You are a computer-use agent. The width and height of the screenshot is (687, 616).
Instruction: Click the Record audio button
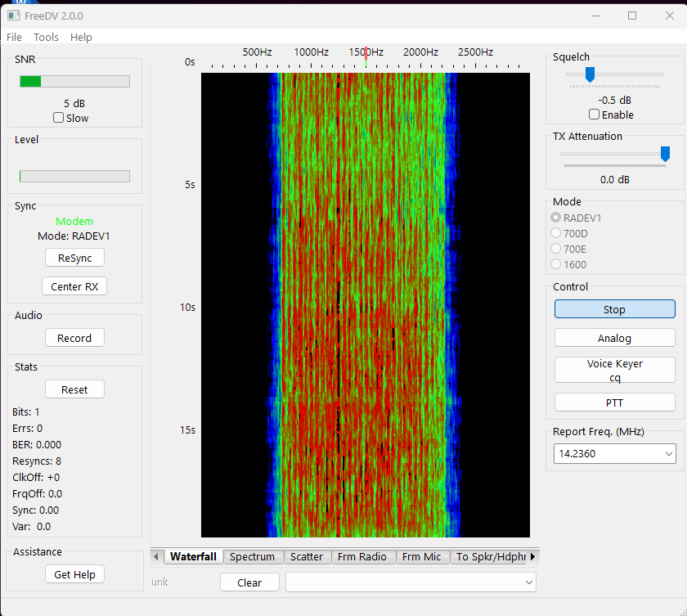[x=74, y=338]
